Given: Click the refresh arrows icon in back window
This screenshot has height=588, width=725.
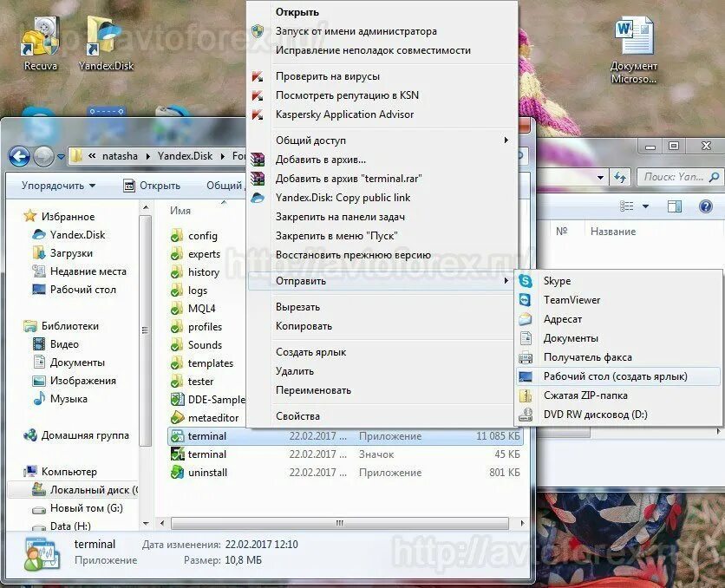Looking at the screenshot, I should tap(619, 177).
